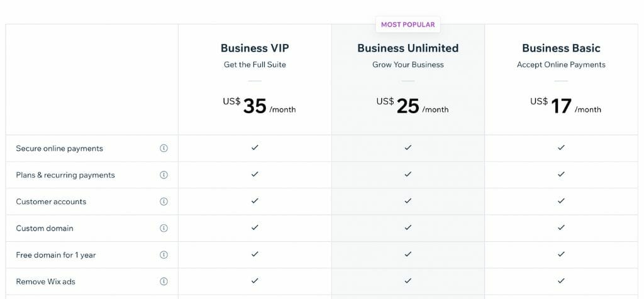
Task: Select the Business VIP plan heading
Action: (x=255, y=48)
